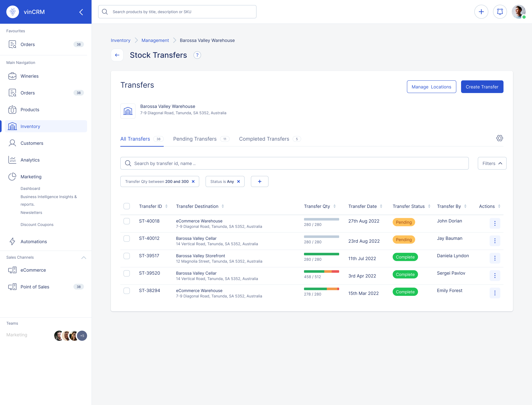The height and width of the screenshot is (405, 532).
Task: Add a new filter with plus button
Action: [260, 182]
